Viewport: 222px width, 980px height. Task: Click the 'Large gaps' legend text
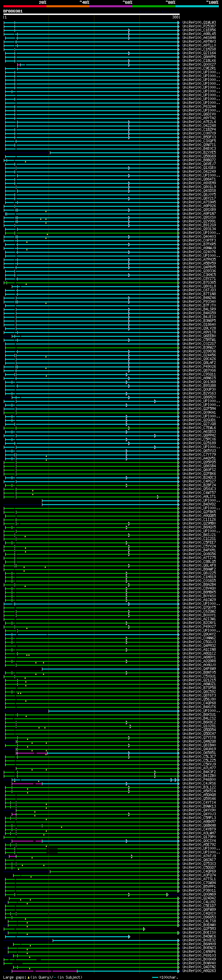click(15, 977)
